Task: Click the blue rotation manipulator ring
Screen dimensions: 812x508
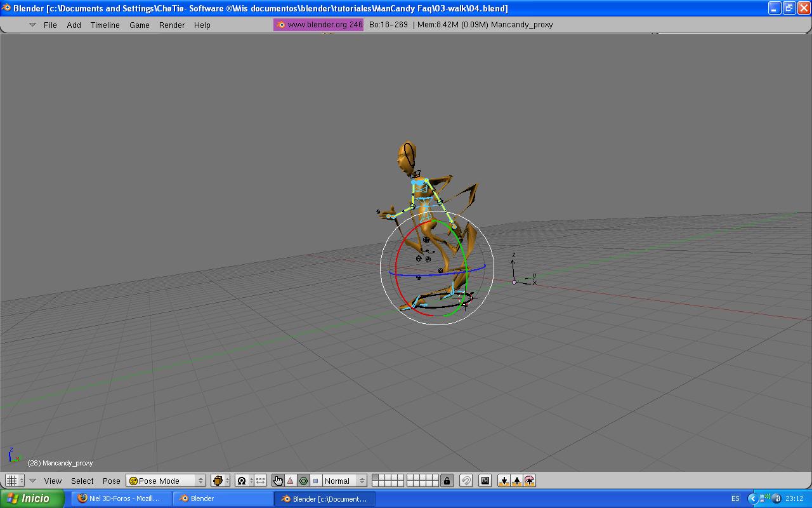Action: point(438,275)
